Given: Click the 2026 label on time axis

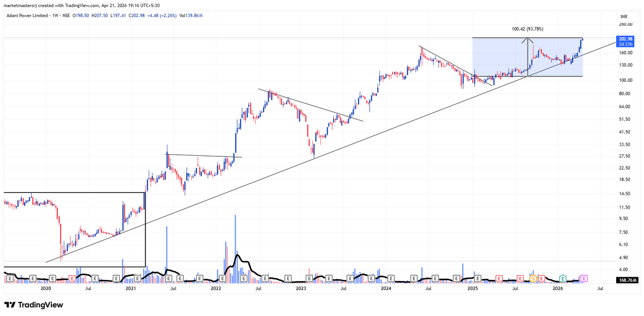Looking at the screenshot, I should tap(558, 289).
